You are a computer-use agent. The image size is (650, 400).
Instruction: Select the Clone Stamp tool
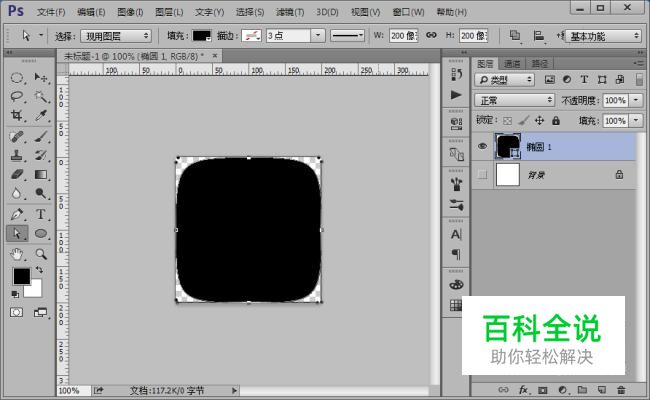pos(17,155)
